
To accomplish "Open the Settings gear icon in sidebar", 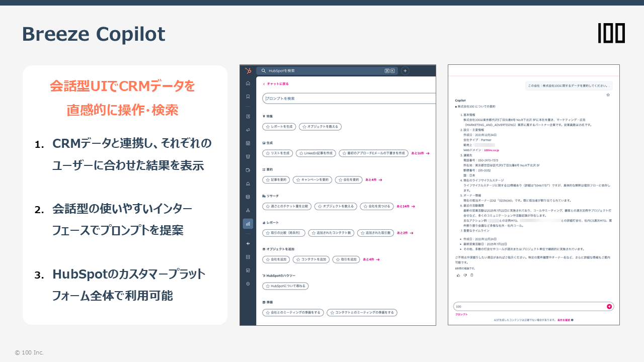I will 248,284.
